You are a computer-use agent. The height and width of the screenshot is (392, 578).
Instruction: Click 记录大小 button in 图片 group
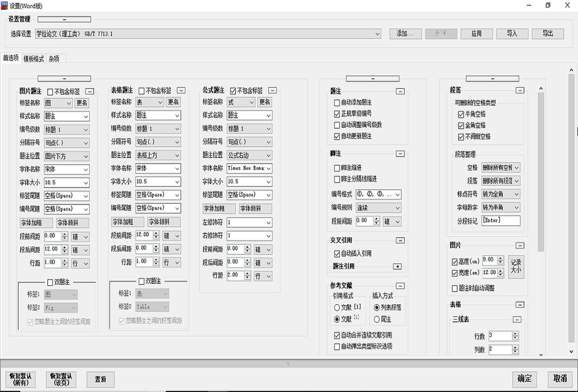click(x=516, y=267)
